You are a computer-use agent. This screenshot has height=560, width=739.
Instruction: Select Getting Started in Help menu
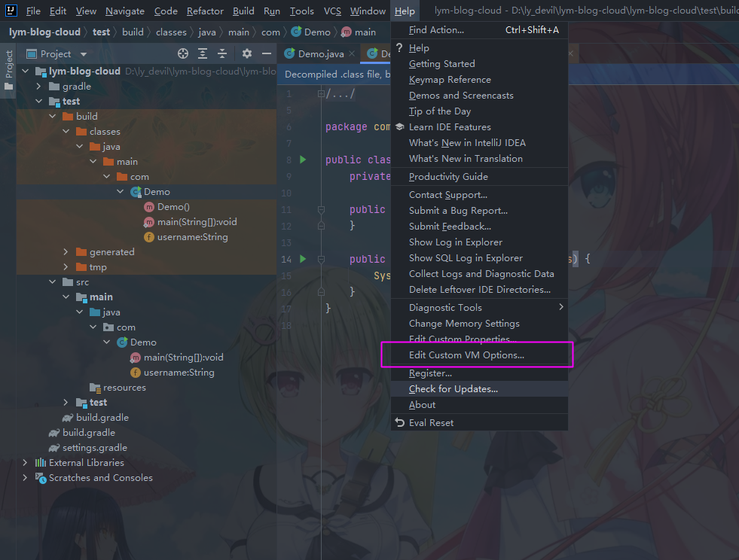[x=479, y=63]
